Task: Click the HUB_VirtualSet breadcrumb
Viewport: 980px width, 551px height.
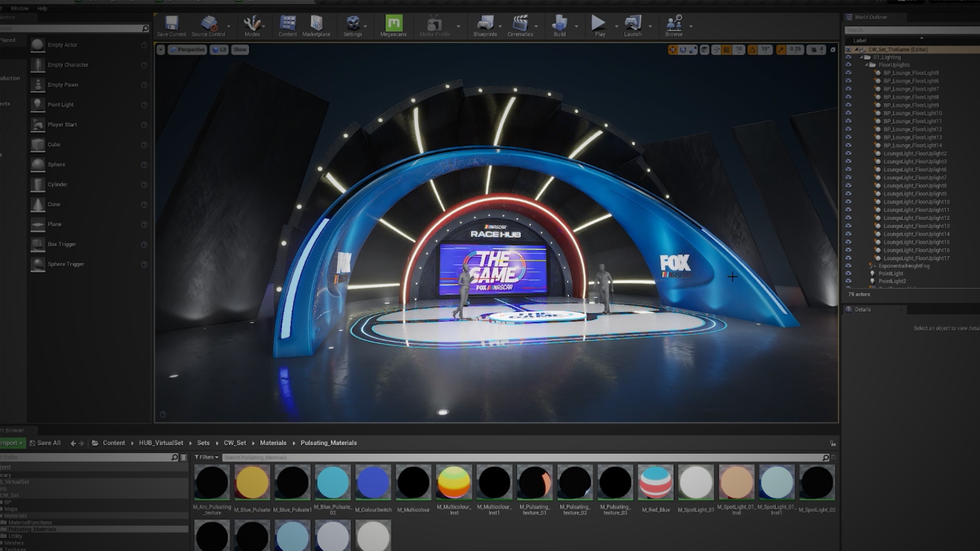Action: point(161,443)
